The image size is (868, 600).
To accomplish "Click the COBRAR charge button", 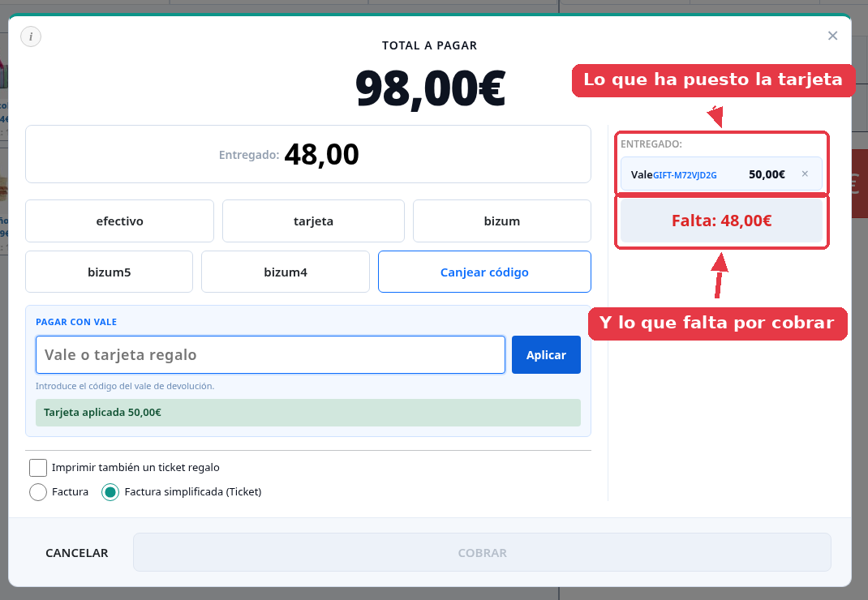I will [482, 552].
